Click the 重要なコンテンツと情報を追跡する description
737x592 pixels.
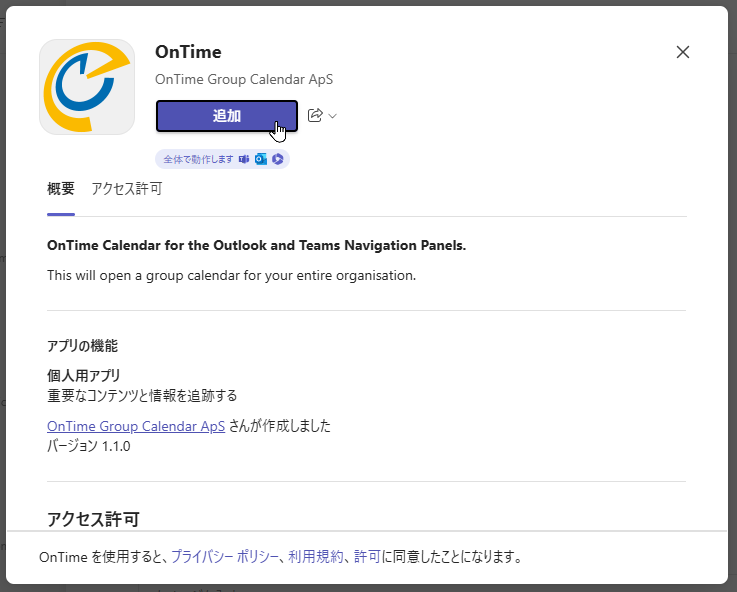(142, 396)
